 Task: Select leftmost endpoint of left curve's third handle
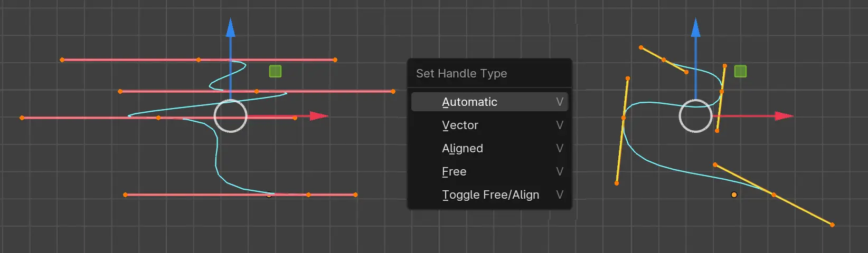tap(22, 118)
